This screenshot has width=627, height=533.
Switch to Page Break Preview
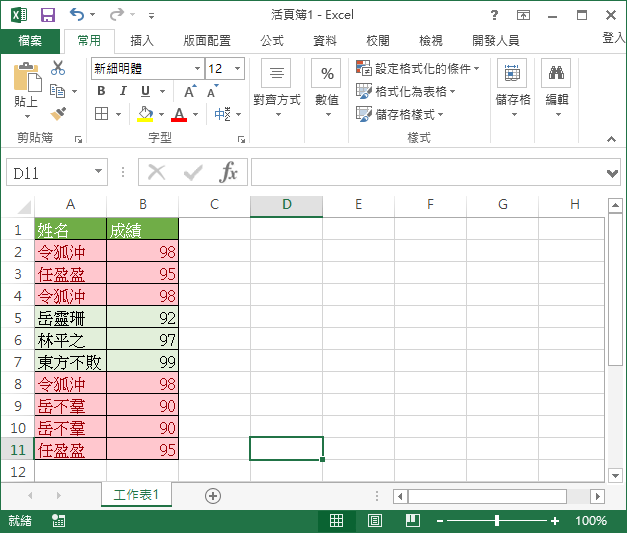(x=413, y=521)
